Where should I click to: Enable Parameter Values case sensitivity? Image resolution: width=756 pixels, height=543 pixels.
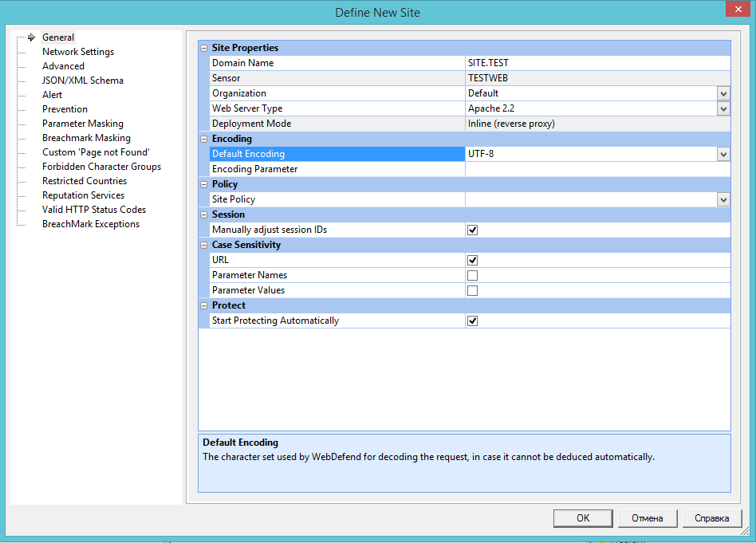472,291
